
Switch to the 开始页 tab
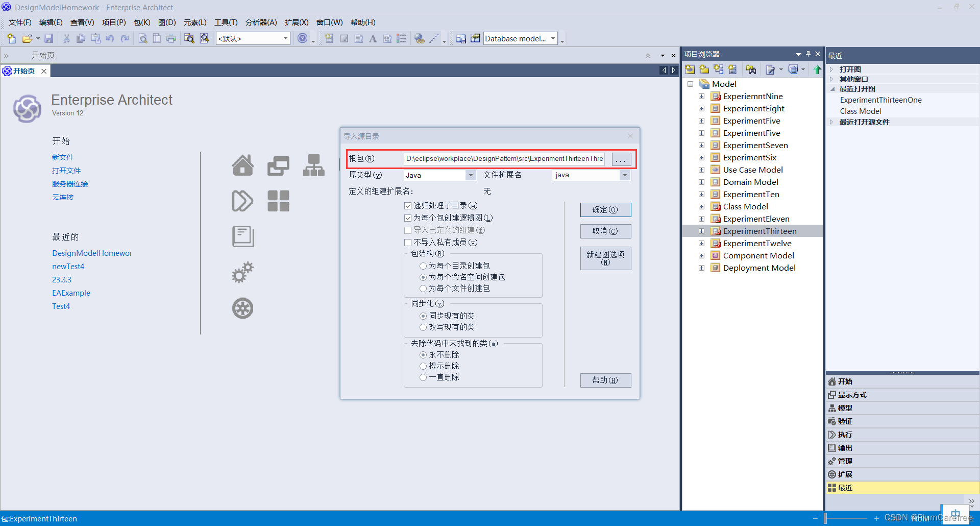point(24,71)
